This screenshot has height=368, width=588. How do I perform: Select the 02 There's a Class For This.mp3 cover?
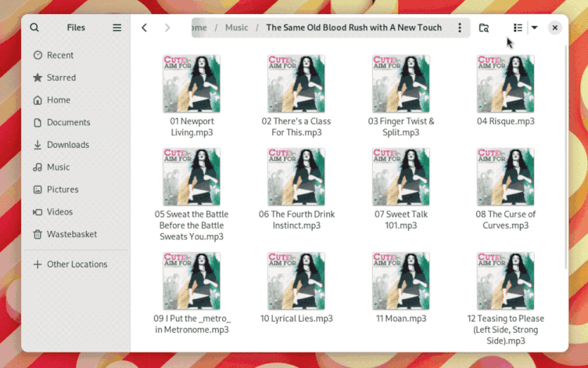pyautogui.click(x=296, y=83)
